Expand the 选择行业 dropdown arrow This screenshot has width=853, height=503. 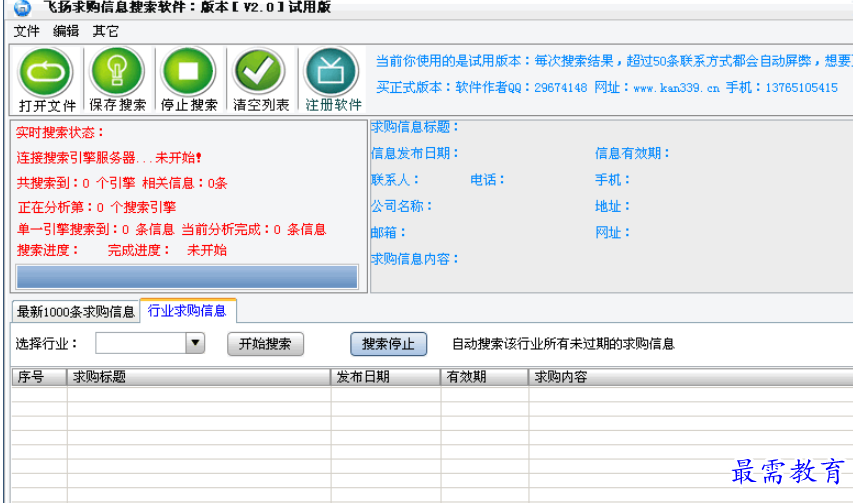pyautogui.click(x=195, y=343)
